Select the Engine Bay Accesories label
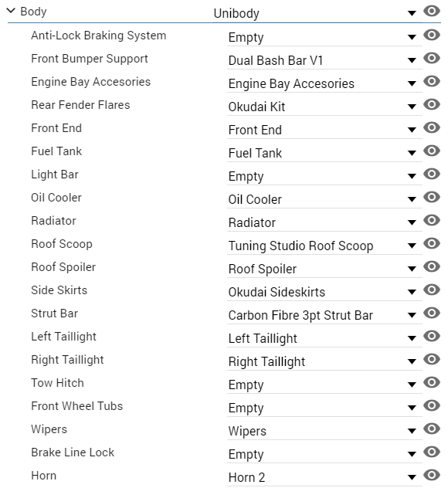Image resolution: width=448 pixels, height=488 pixels. coord(90,82)
